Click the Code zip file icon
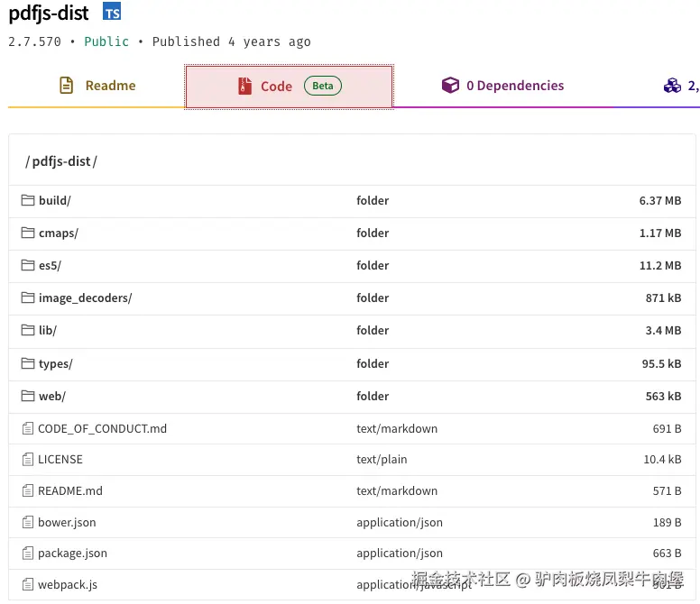The image size is (700, 604). point(244,87)
